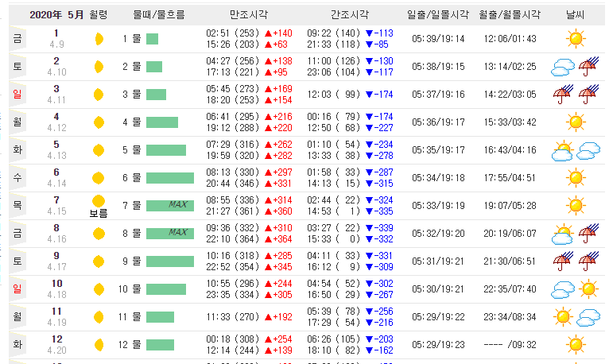Image resolution: width=609 pixels, height=364 pixels.
Task: Click the blue down-arrow next to -113
Action: (370, 33)
